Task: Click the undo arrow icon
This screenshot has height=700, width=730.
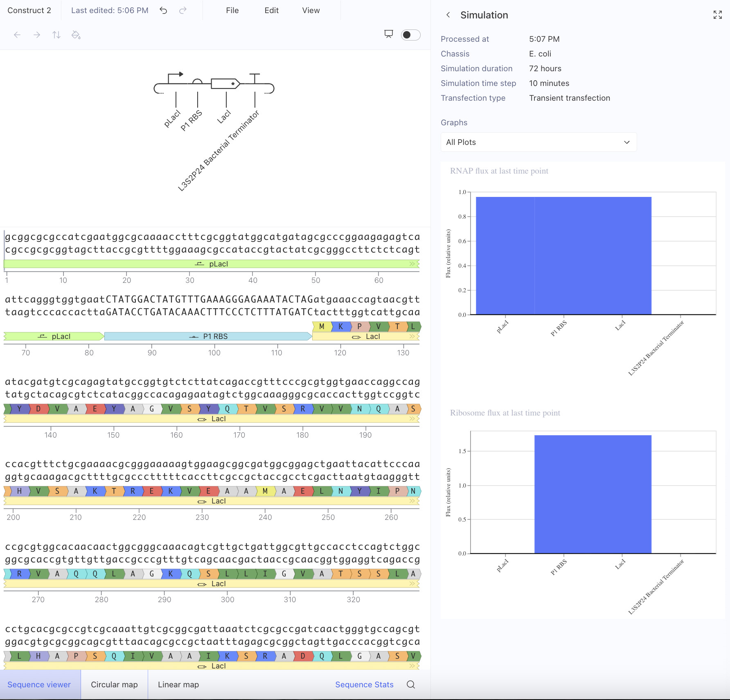Action: [x=163, y=11]
